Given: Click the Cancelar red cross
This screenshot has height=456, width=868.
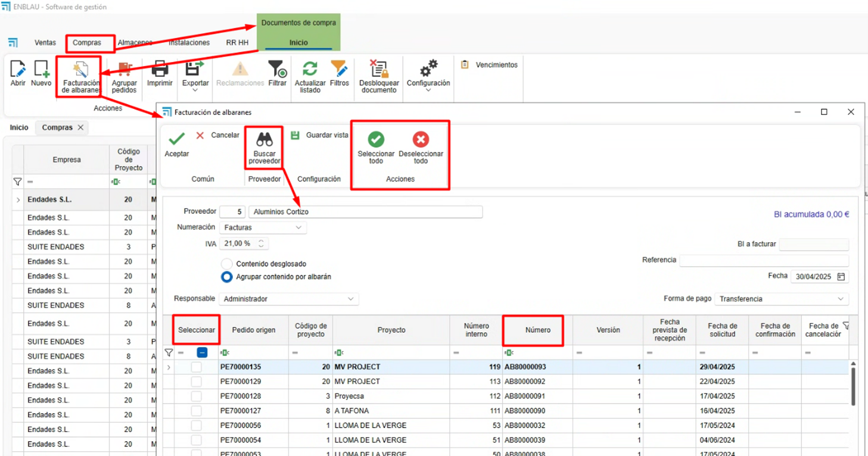Looking at the screenshot, I should pos(200,135).
